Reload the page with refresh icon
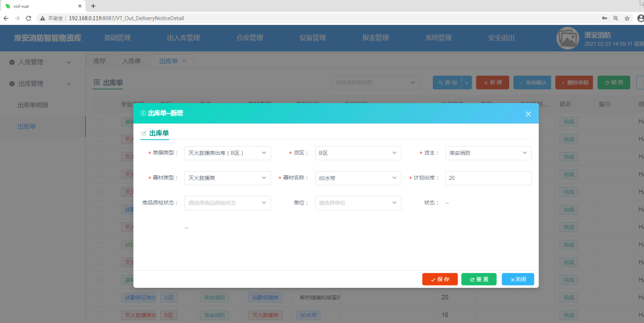This screenshot has width=644, height=323. pyautogui.click(x=29, y=18)
